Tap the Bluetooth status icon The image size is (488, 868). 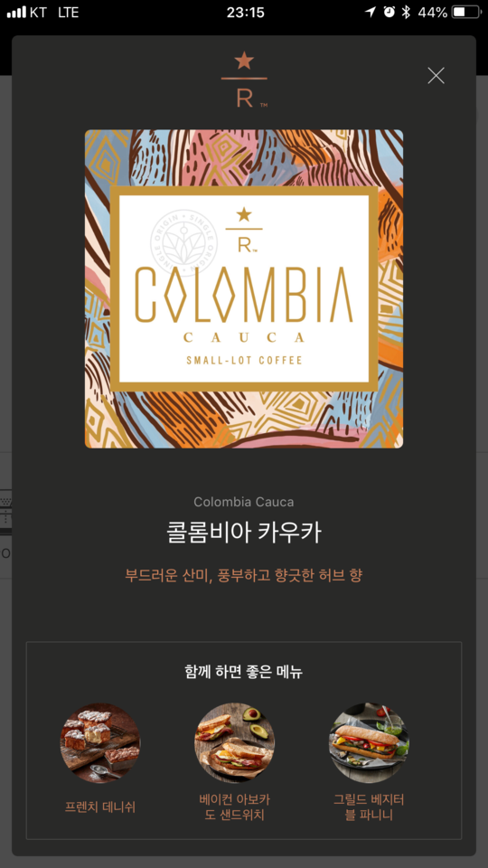point(407,12)
